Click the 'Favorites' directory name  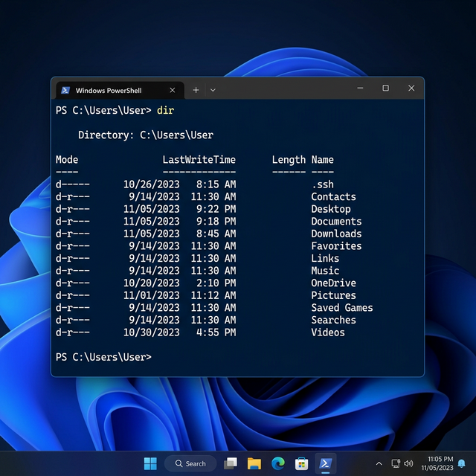[336, 246]
